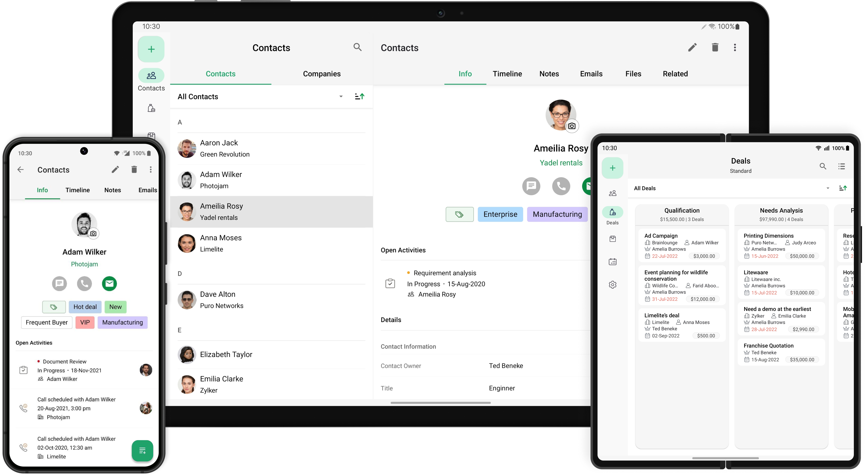Tap the back arrow on phone Contacts
Viewport: 868px width, 476px height.
(21, 170)
